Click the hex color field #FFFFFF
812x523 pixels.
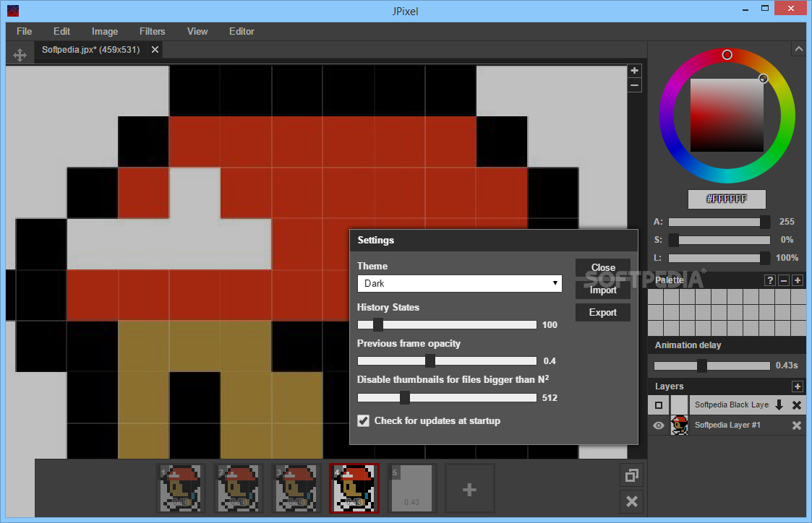tap(727, 199)
